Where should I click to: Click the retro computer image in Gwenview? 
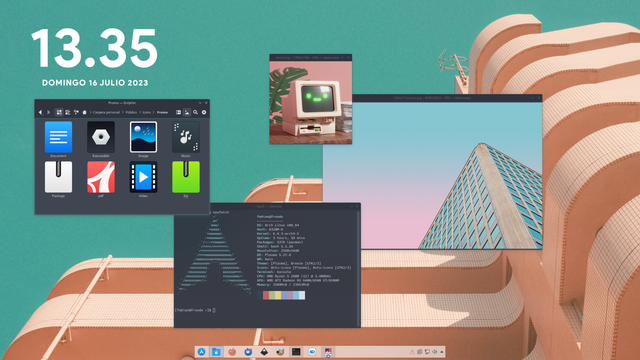coord(311,103)
